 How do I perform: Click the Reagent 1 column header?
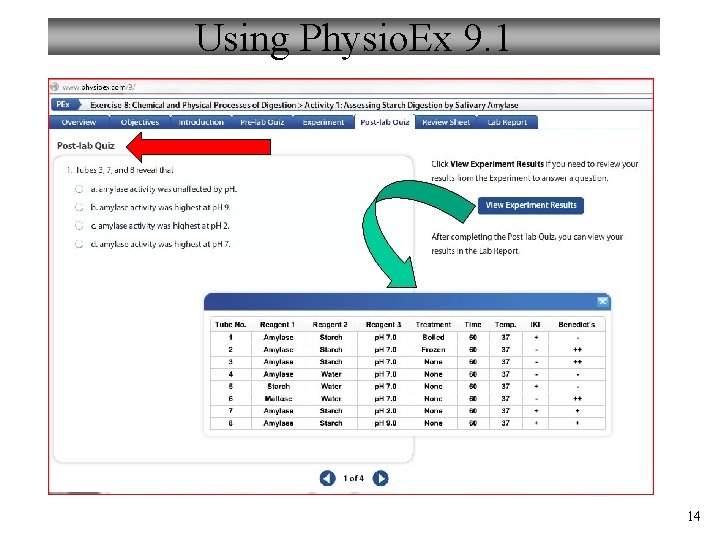pyautogui.click(x=277, y=324)
